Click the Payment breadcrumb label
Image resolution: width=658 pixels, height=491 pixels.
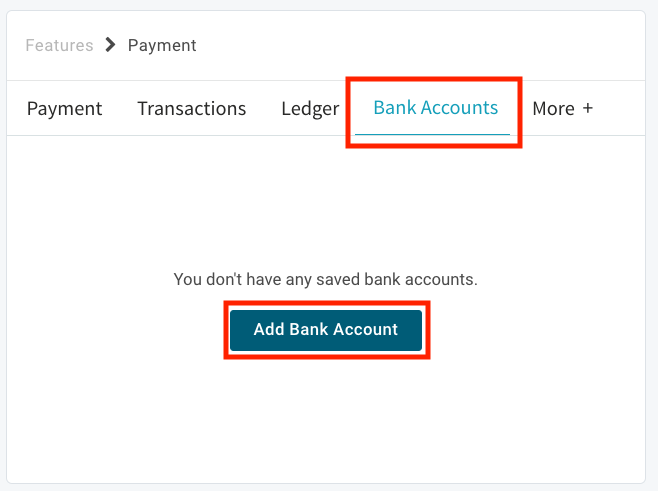(x=162, y=45)
